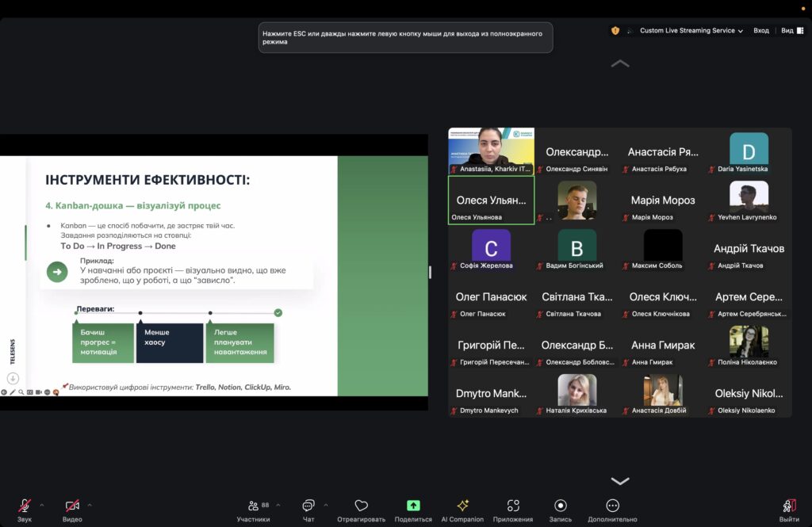Image resolution: width=812 pixels, height=527 pixels.
Task: Expand audio options arrow next to Звук
Action: 42,505
